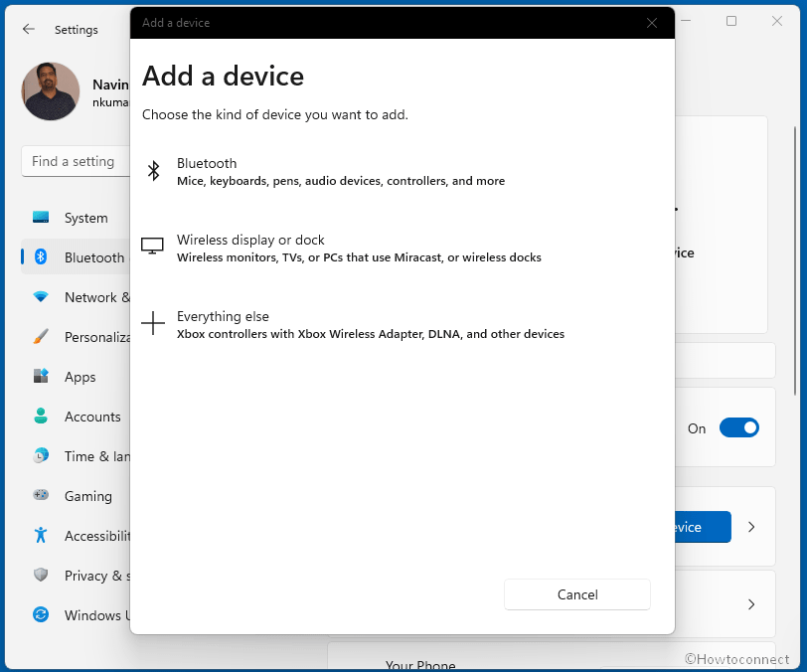Expand the chevron beside Add device button

click(751, 527)
